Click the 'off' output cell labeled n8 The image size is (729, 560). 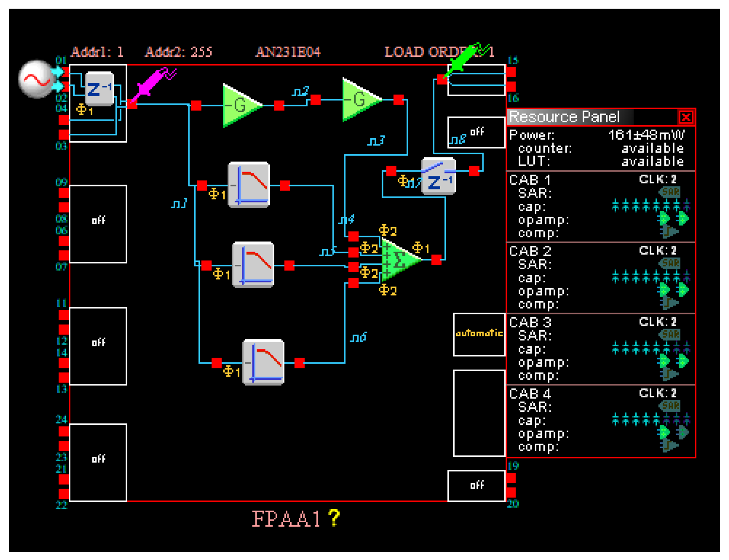(x=476, y=132)
